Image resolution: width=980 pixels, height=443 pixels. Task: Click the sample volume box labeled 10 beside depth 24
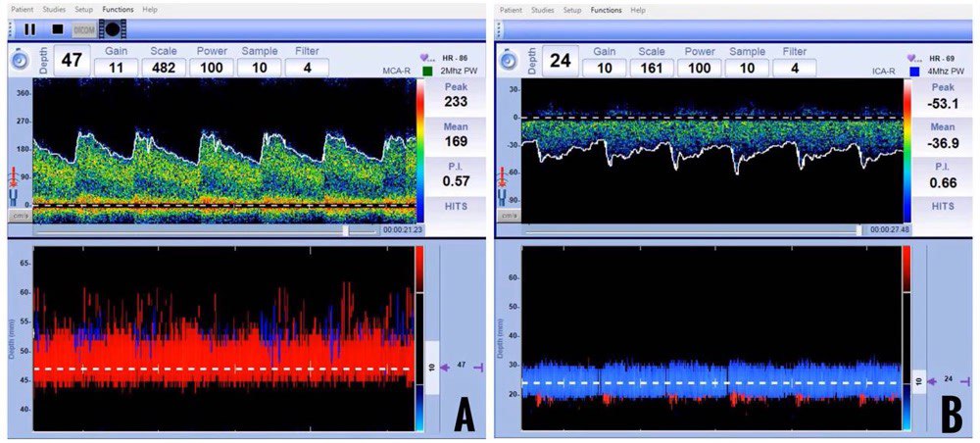coord(920,380)
